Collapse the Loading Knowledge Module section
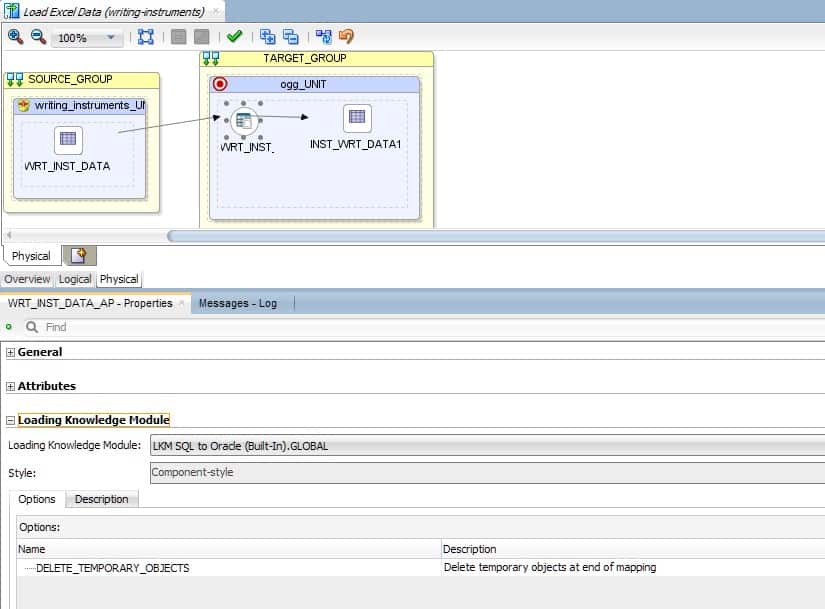The width and height of the screenshot is (825, 609). point(10,419)
